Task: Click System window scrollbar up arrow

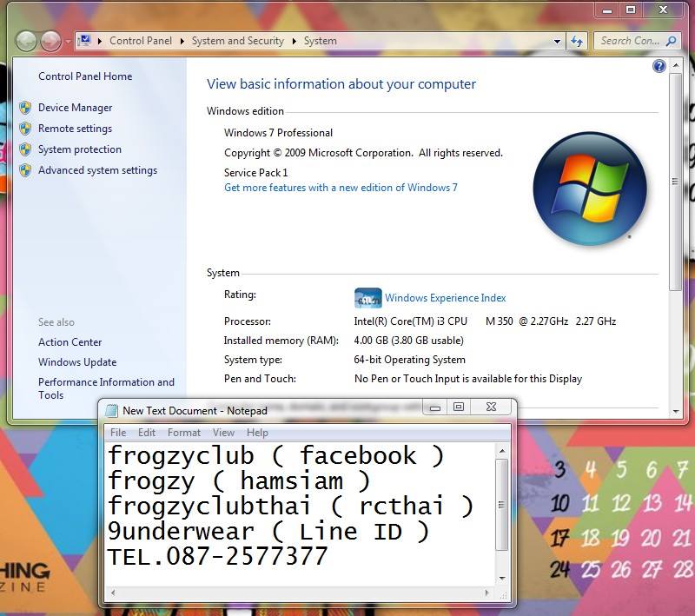Action: [x=676, y=65]
